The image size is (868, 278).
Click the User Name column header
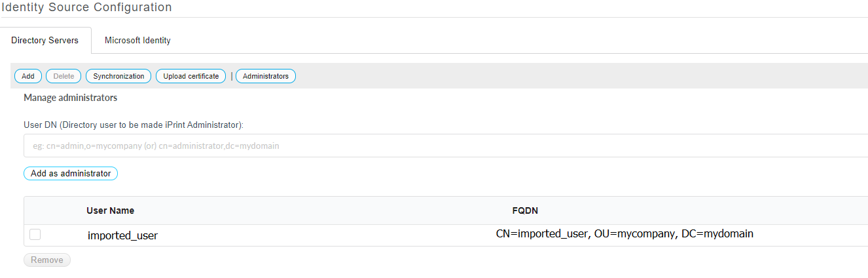[110, 210]
